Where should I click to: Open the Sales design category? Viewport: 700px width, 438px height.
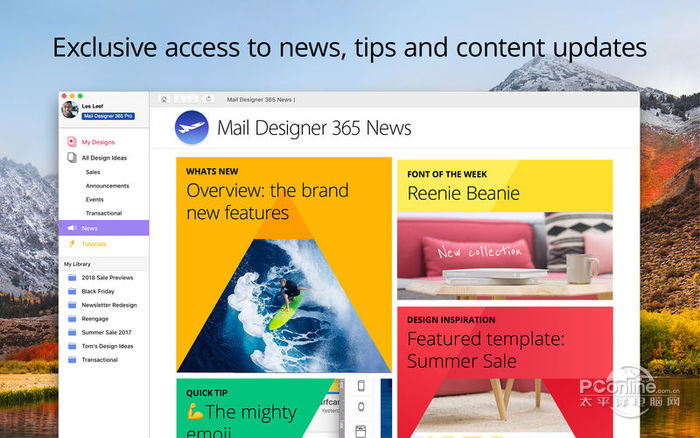pos(93,172)
